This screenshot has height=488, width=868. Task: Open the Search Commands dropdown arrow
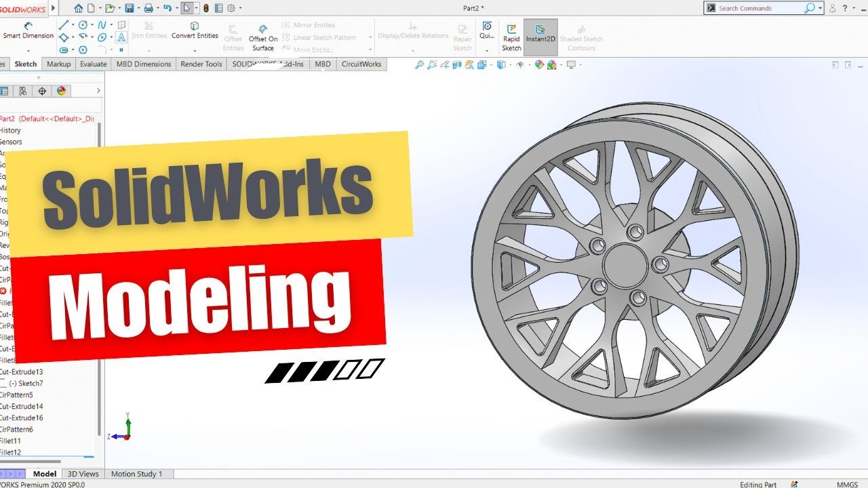(821, 8)
